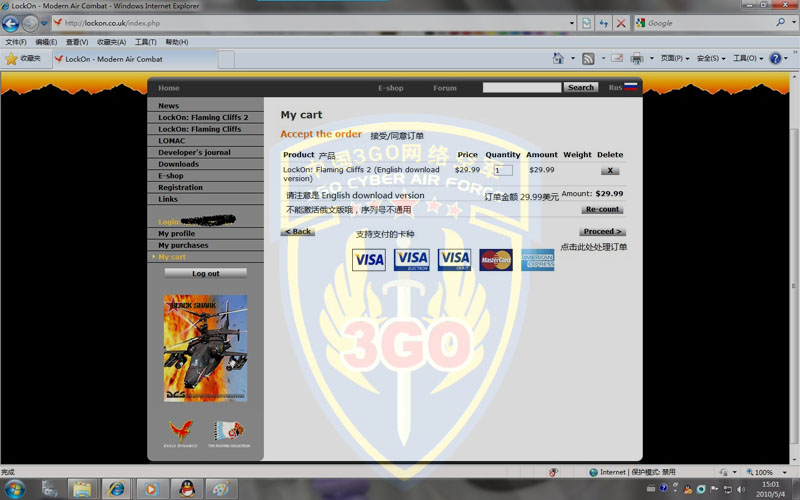Click the volume speaker tray icon

click(x=741, y=489)
